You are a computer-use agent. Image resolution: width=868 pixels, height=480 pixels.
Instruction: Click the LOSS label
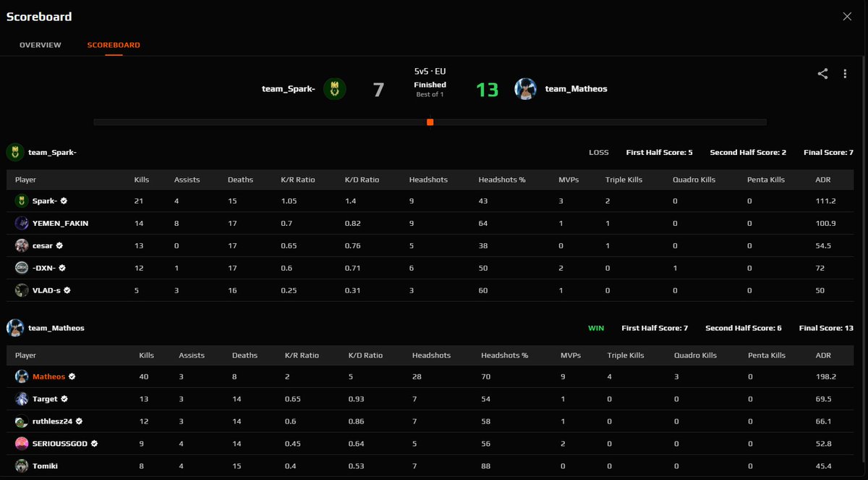point(599,153)
